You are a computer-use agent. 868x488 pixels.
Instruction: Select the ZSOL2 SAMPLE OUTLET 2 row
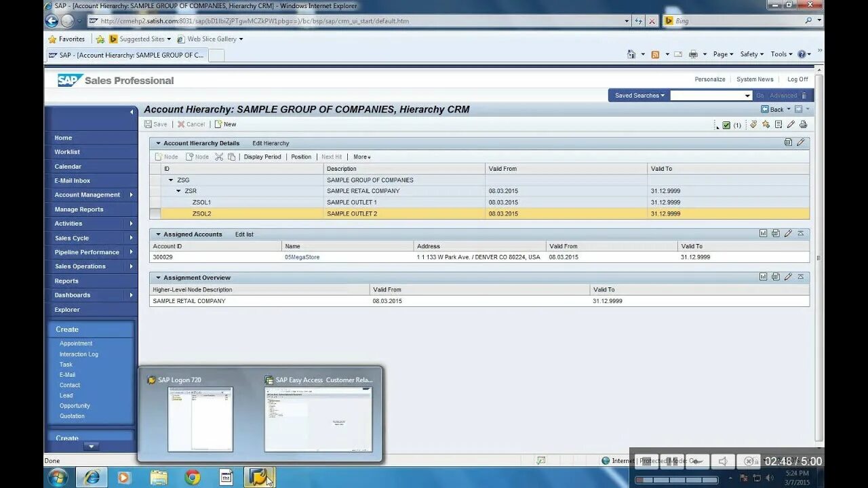[201, 213]
